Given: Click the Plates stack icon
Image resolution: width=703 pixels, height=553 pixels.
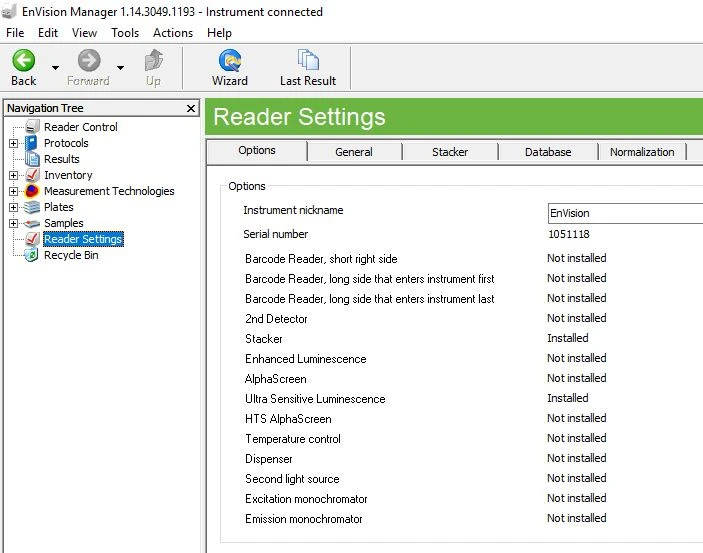Looking at the screenshot, I should coord(32,207).
